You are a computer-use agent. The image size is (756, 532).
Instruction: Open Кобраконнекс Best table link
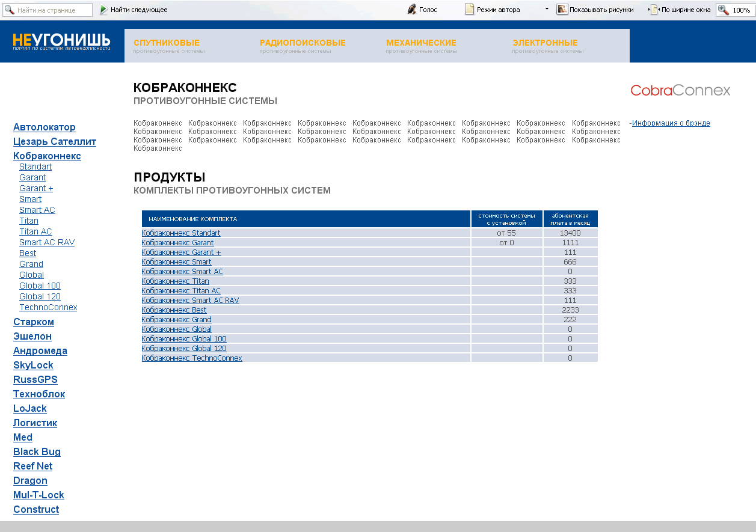174,310
